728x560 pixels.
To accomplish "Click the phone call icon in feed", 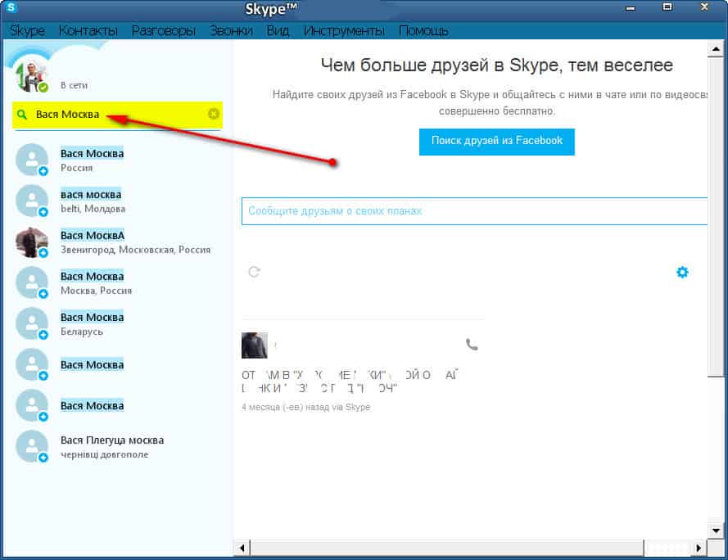I will 472,345.
